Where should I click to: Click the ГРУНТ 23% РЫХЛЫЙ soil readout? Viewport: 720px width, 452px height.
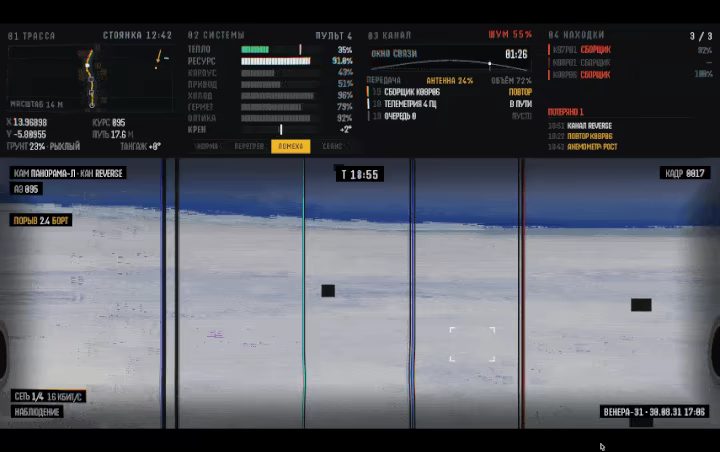(x=43, y=147)
